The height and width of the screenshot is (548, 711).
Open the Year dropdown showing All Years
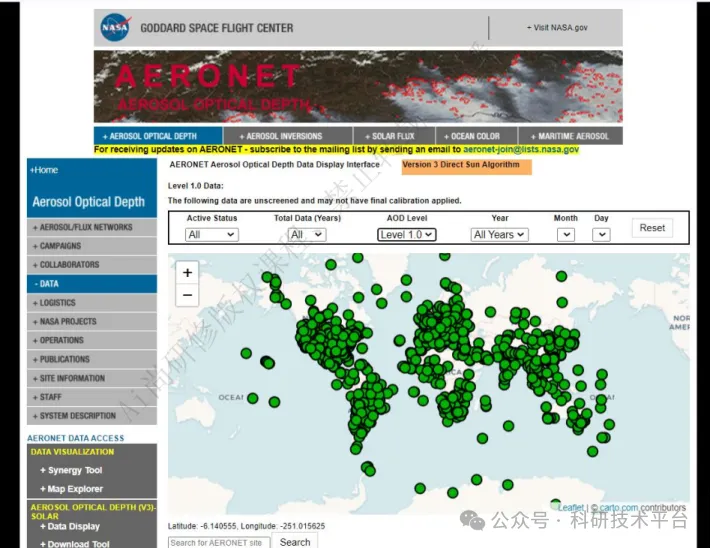[499, 234]
